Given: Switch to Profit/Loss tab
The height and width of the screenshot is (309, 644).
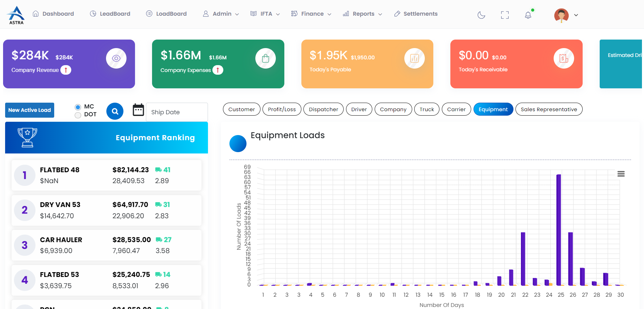Looking at the screenshot, I should (282, 109).
